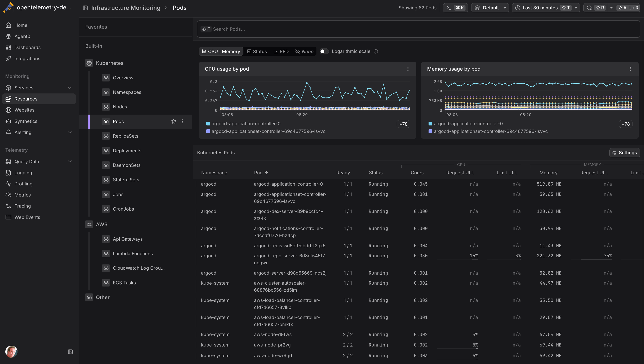This screenshot has width=644, height=364.
Task: Show +78 more pods in CPU legend
Action: (x=403, y=124)
